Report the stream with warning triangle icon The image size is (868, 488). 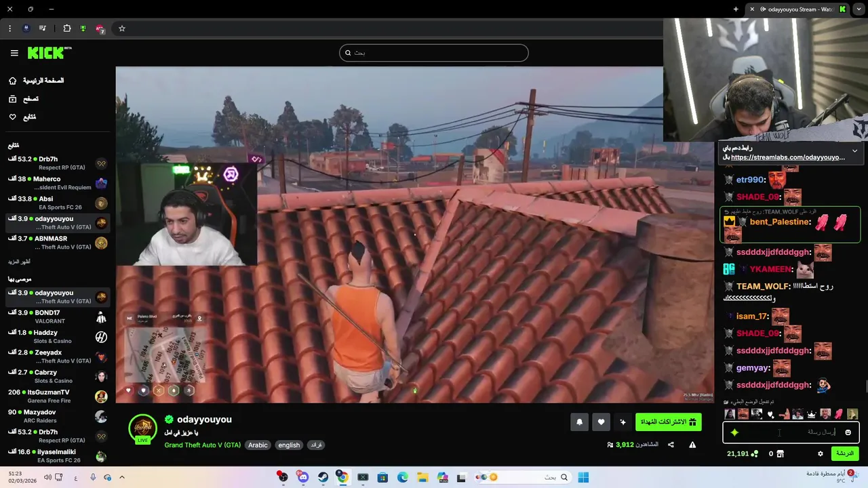(692, 445)
